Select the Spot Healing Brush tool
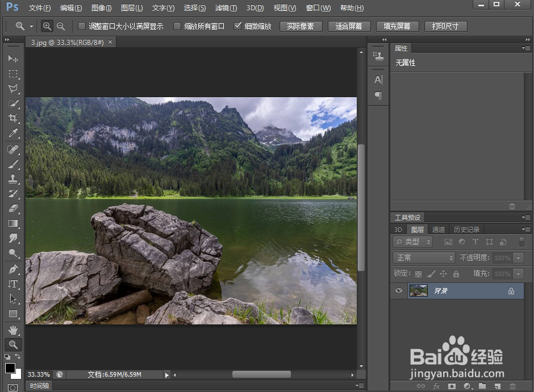This screenshot has width=534, height=392. [13, 149]
